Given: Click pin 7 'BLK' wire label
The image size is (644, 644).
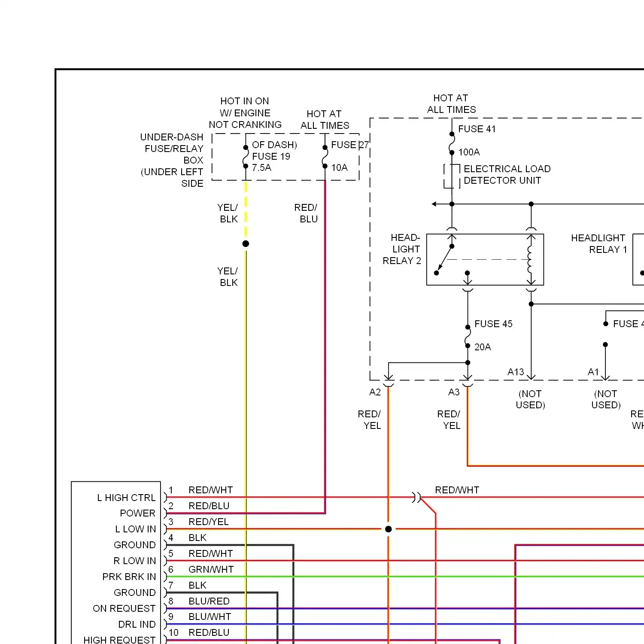Looking at the screenshot, I should (197, 585).
